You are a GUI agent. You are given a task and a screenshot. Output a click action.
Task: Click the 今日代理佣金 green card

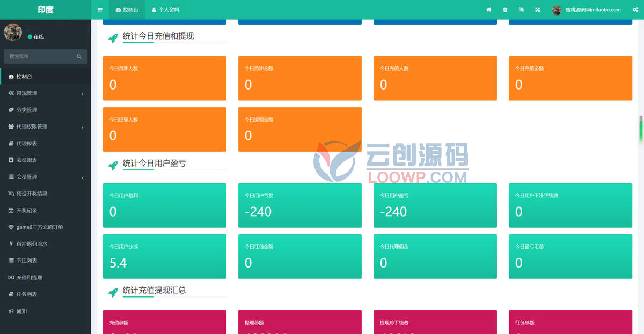435,256
